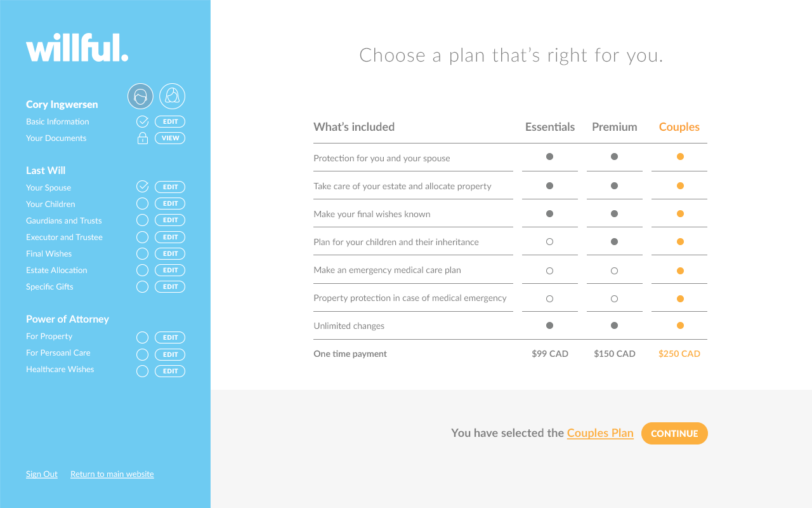Click the Sign Out link
This screenshot has width=812, height=508.
click(42, 474)
